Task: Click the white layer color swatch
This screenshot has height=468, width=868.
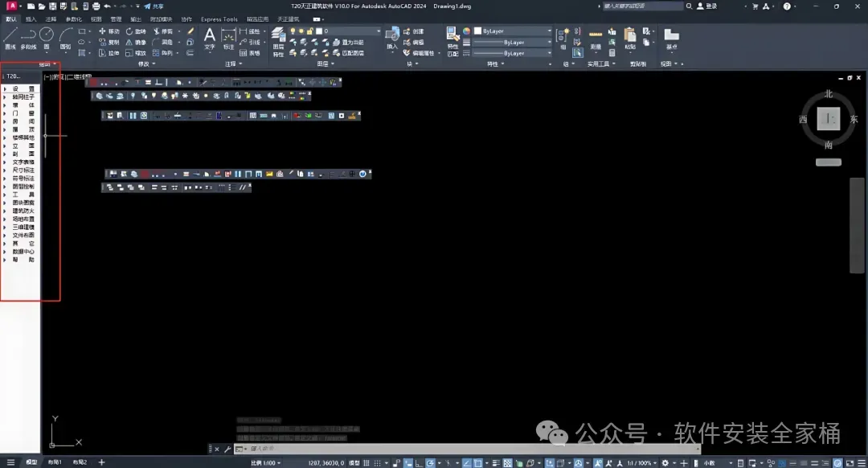Action: (319, 31)
